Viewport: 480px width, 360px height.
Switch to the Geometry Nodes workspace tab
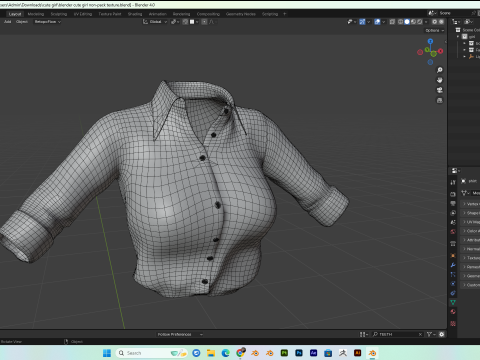pyautogui.click(x=241, y=14)
